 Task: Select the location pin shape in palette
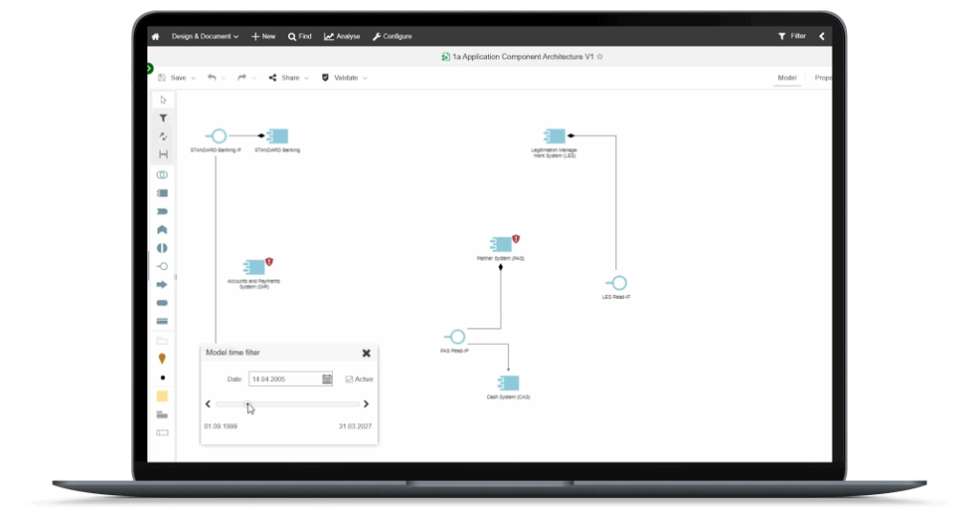click(162, 359)
